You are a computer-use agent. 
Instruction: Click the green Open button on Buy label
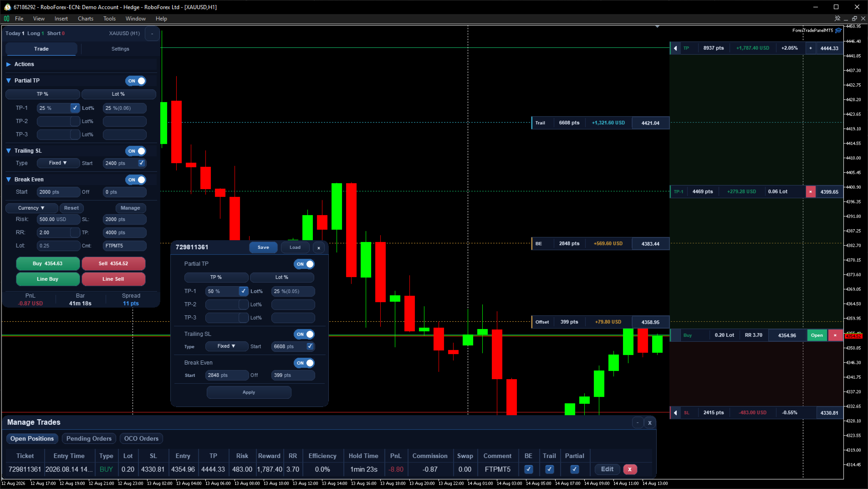[817, 335]
